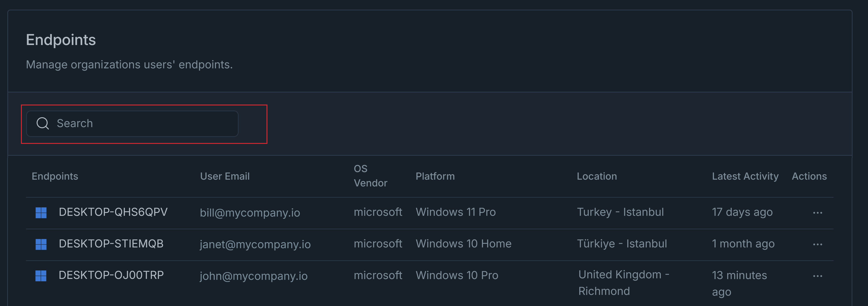
Task: Click Windows 11 Pro platform cell
Action: tap(456, 212)
